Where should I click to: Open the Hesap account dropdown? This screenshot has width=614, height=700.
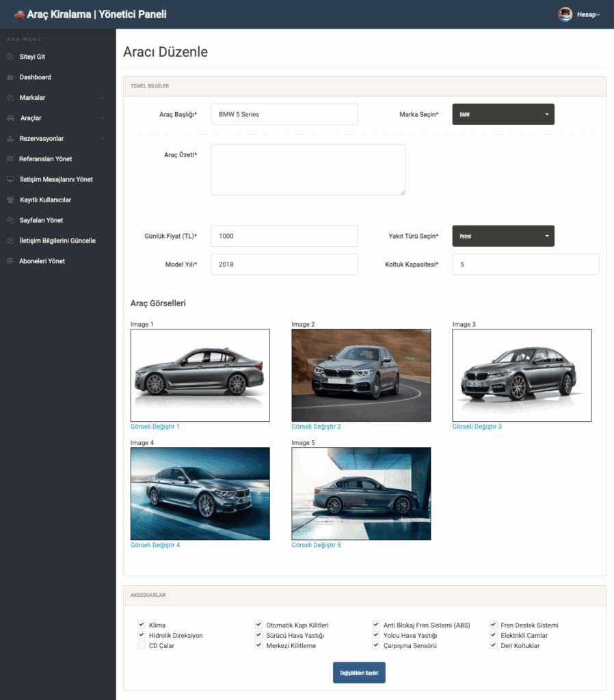pos(588,15)
